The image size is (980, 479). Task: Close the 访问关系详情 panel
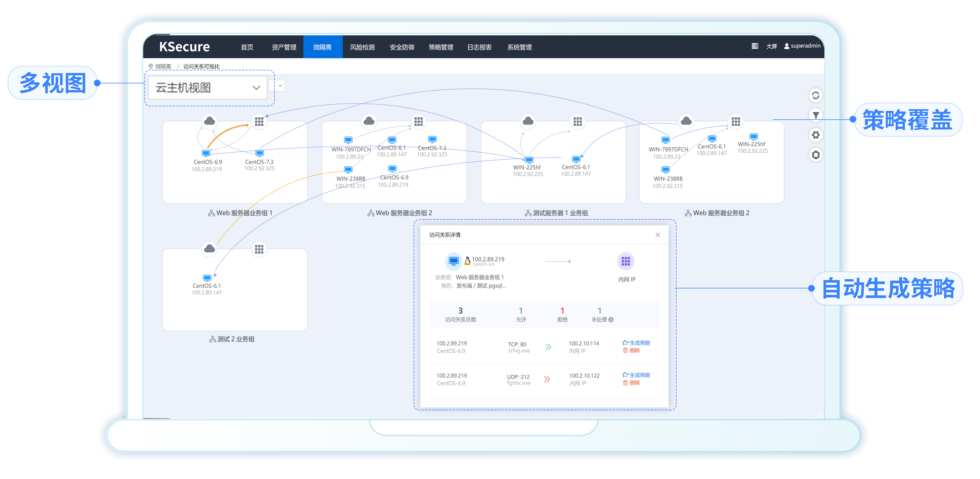657,235
